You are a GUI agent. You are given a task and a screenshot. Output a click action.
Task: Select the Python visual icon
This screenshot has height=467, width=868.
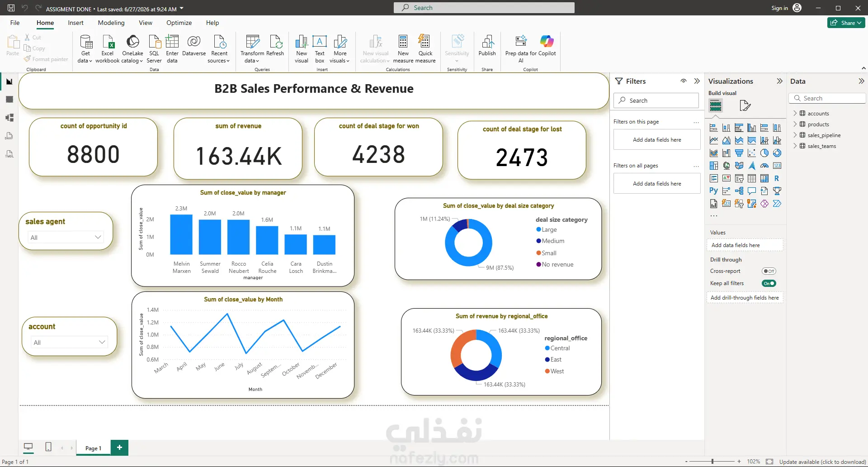713,191
